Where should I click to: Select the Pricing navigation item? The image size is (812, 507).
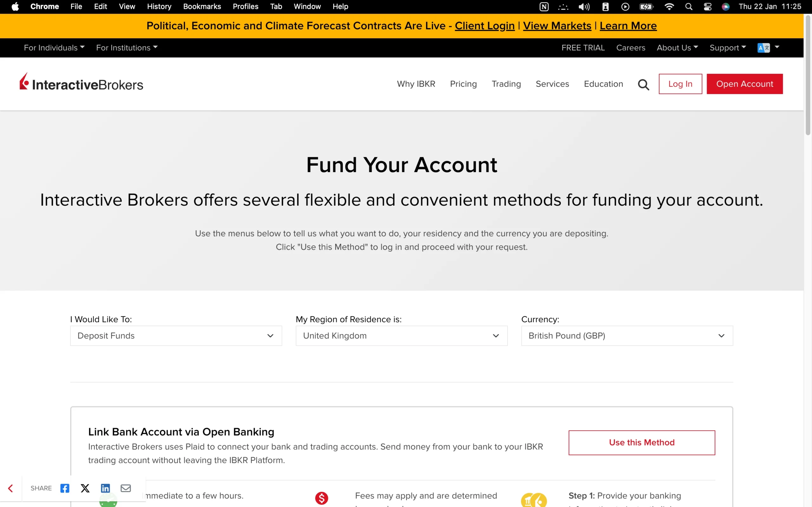click(x=463, y=84)
